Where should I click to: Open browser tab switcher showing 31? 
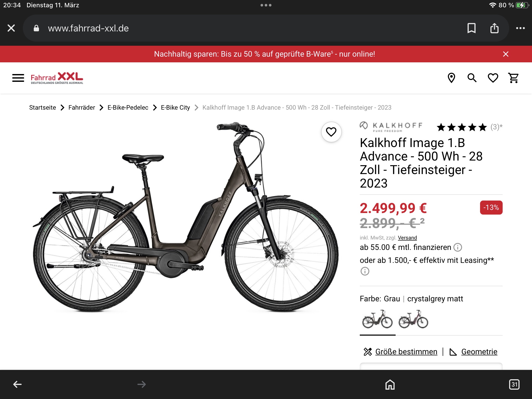pyautogui.click(x=514, y=384)
